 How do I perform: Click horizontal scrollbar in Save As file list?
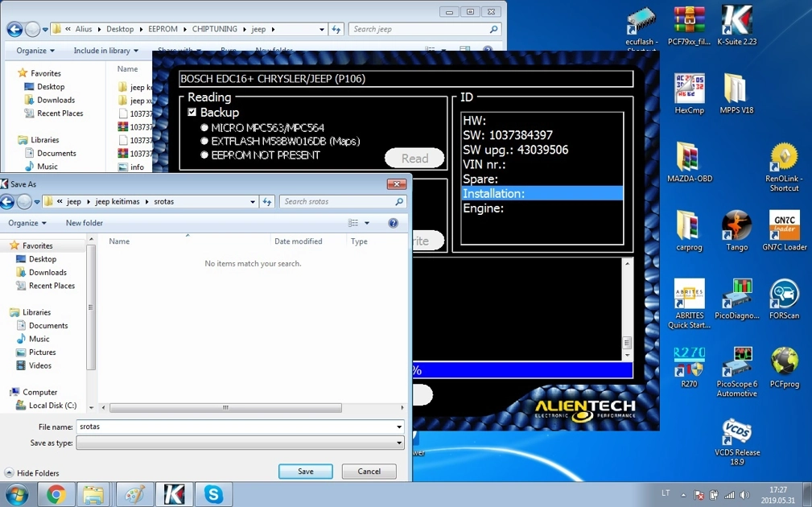[x=225, y=407]
